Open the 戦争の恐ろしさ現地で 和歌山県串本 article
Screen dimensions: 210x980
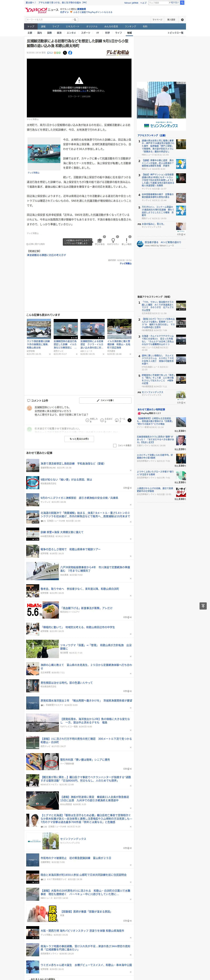click(x=70, y=549)
